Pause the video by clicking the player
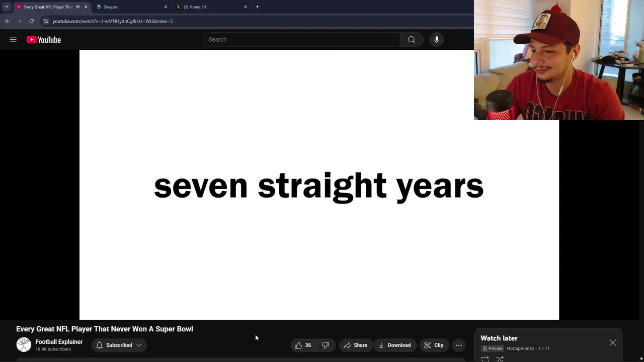This screenshot has height=362, width=644. click(319, 185)
